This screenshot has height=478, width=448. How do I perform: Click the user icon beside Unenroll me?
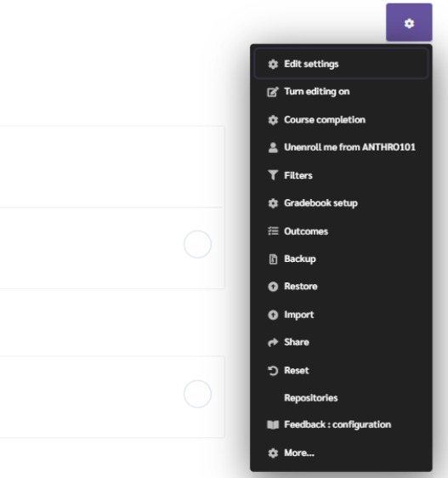click(x=273, y=147)
